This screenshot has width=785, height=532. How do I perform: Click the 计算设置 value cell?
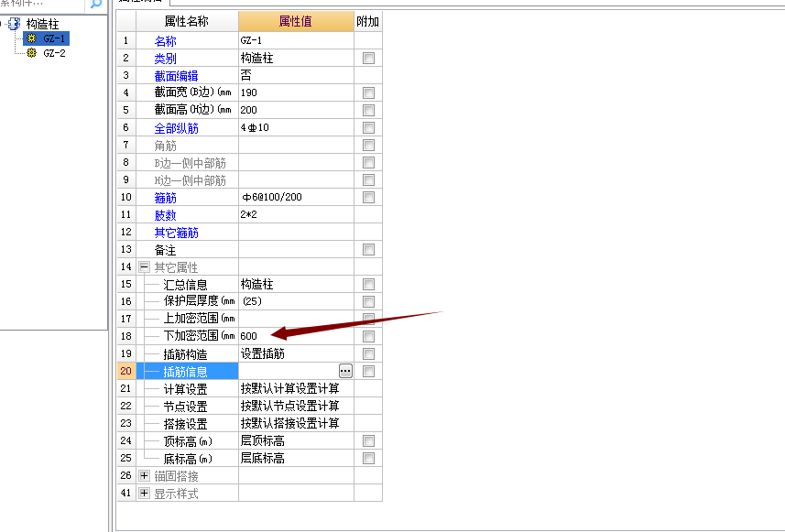[x=296, y=388]
